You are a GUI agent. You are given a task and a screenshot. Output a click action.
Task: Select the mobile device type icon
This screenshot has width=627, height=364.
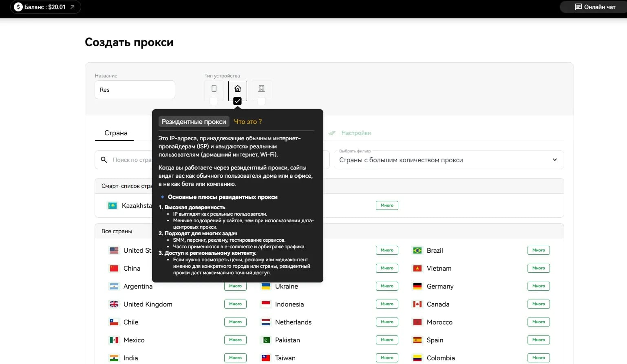[214, 89]
